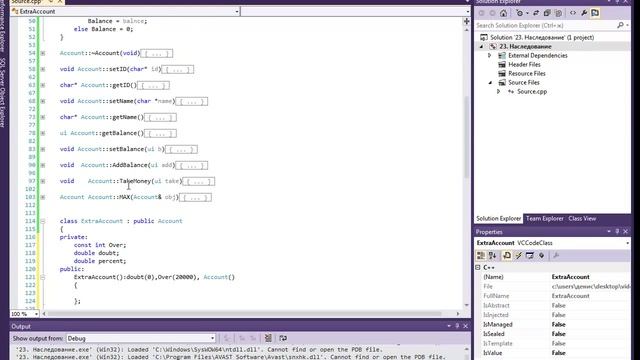Click the (Name) property value ExtraAccount
The width and height of the screenshot is (640, 360).
[570, 277]
